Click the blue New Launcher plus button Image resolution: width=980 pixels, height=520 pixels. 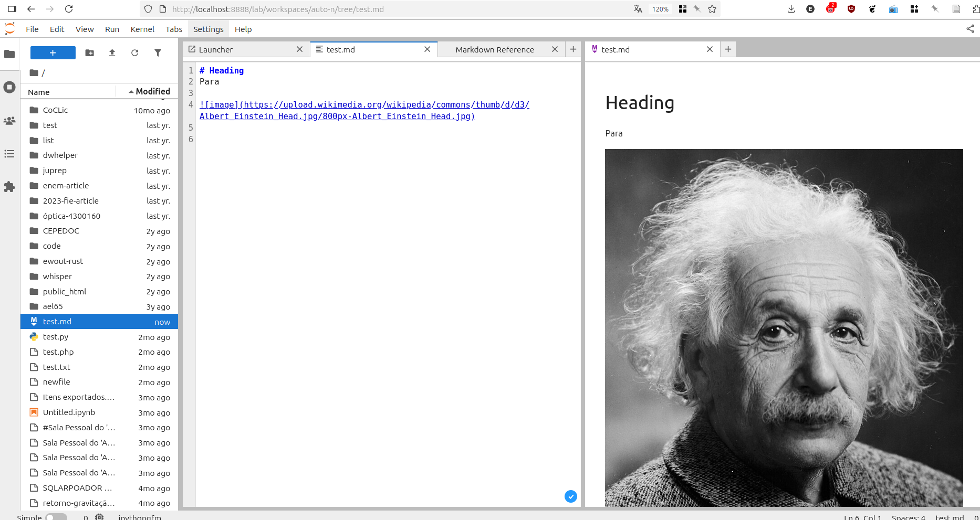click(x=53, y=52)
